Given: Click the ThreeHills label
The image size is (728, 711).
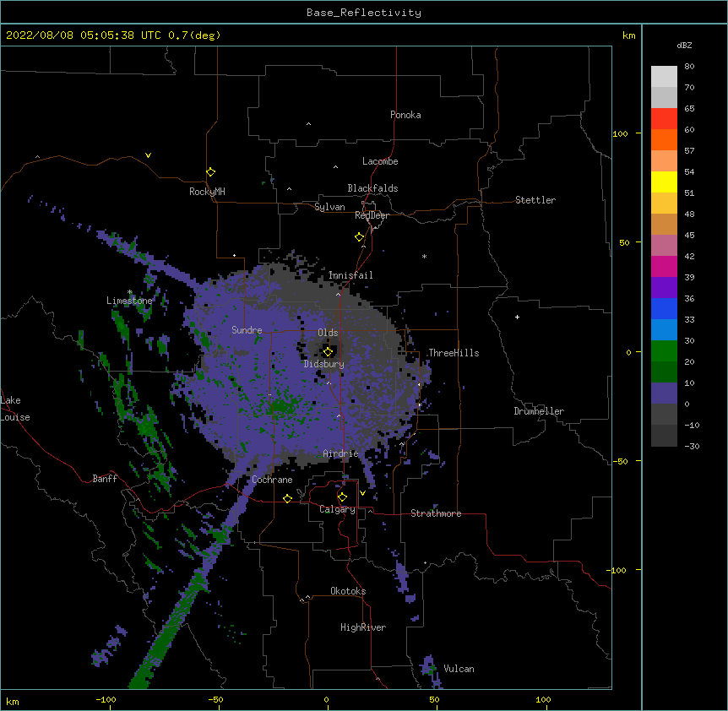Looking at the screenshot, I should tap(454, 353).
